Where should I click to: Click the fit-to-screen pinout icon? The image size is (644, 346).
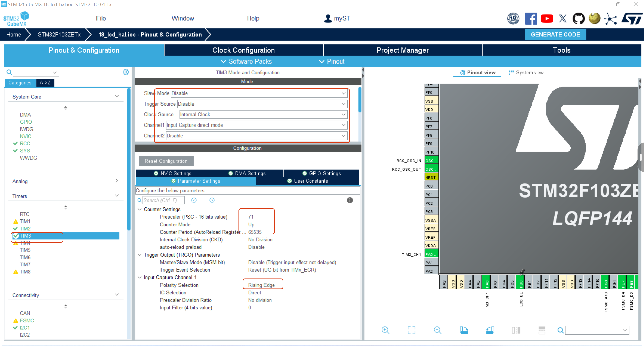(411, 330)
